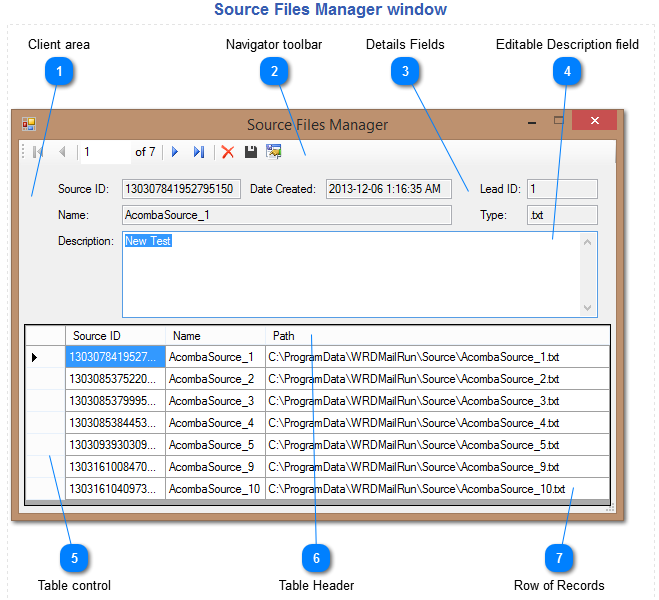This screenshot has width=659, height=600.
Task: Select cell 1303085375220...
Action: tap(116, 379)
